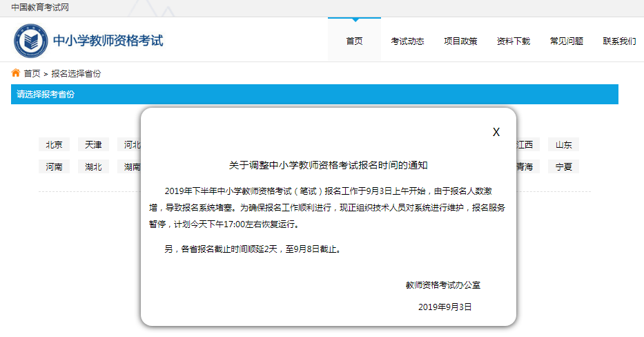Select the 江西 province button
This screenshot has width=644, height=337.
click(527, 144)
